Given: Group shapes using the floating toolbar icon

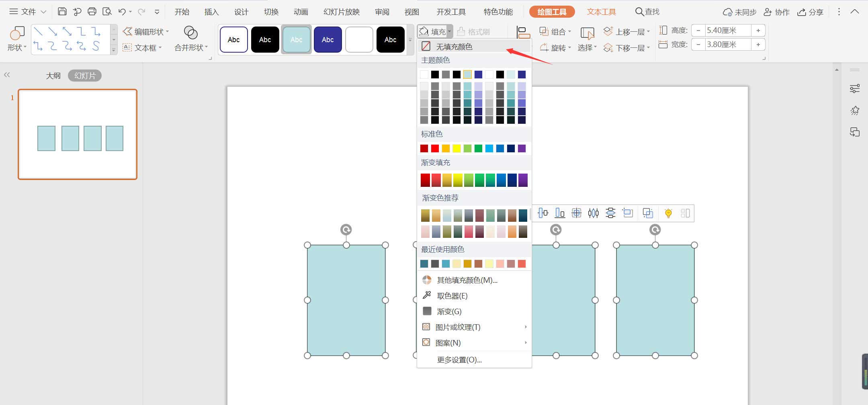Looking at the screenshot, I should click(648, 213).
